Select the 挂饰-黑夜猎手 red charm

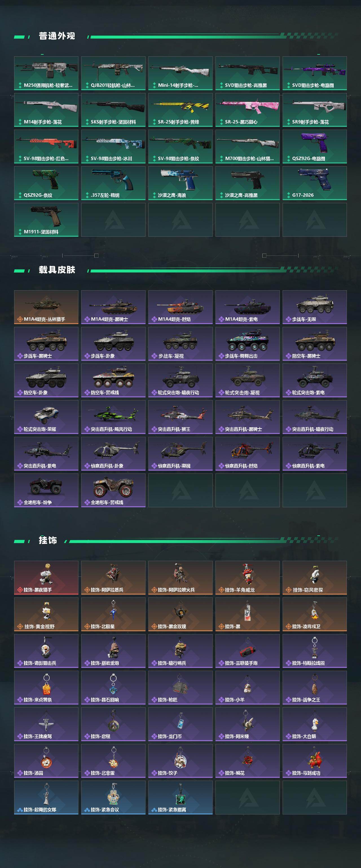46,577
